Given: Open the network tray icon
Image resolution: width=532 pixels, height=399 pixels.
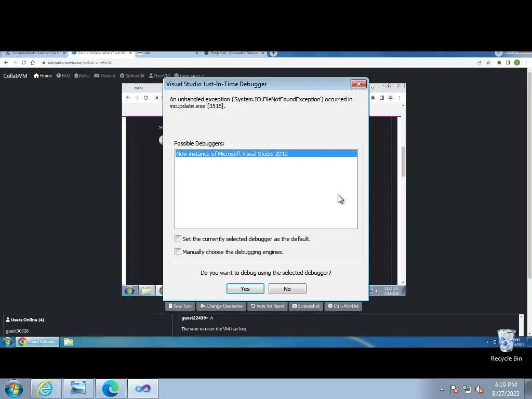Looking at the screenshot, I should coord(467,389).
